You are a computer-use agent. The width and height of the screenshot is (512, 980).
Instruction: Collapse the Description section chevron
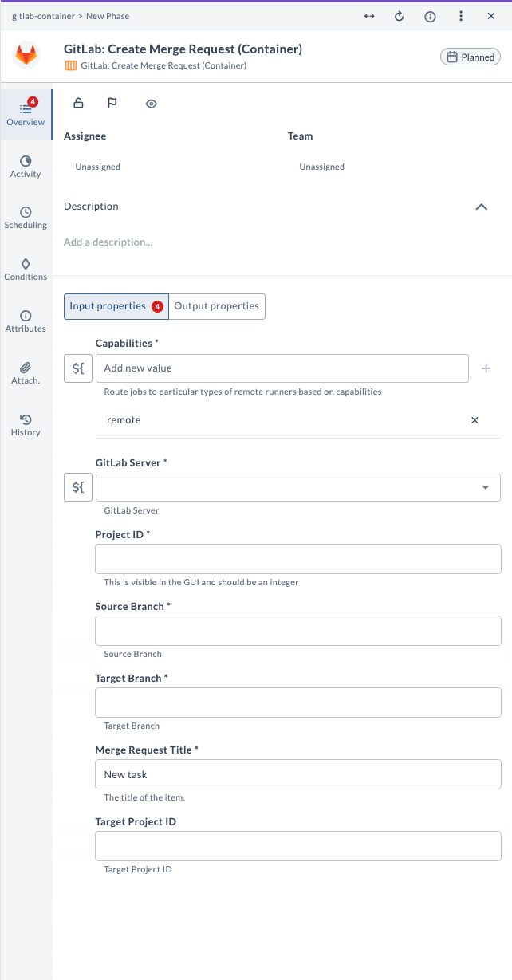coord(481,207)
